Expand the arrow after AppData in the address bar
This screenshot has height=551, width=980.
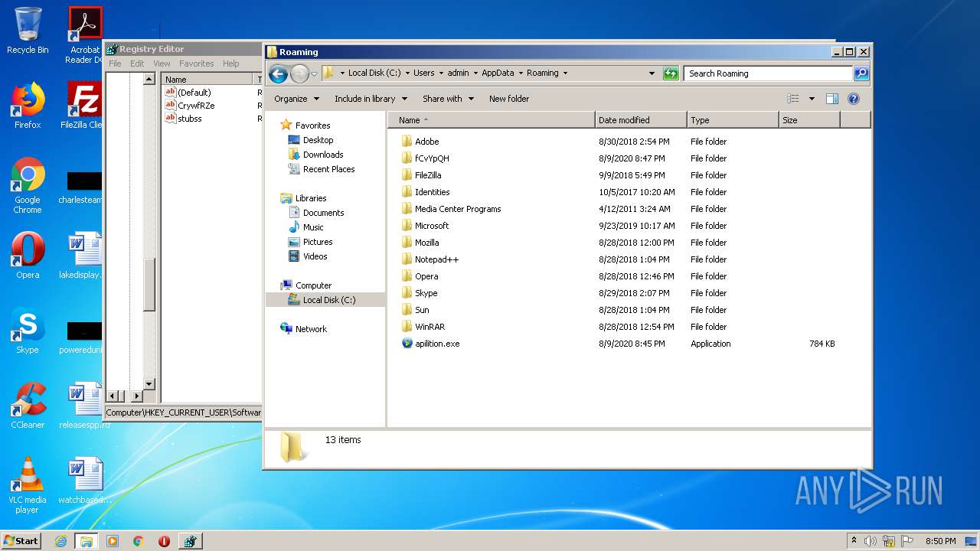tap(521, 73)
